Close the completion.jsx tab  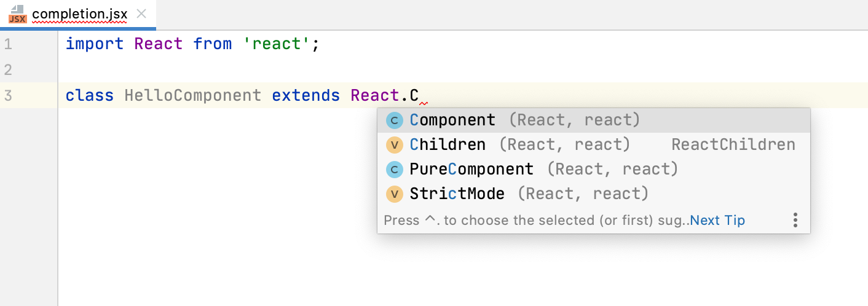pyautogui.click(x=141, y=14)
